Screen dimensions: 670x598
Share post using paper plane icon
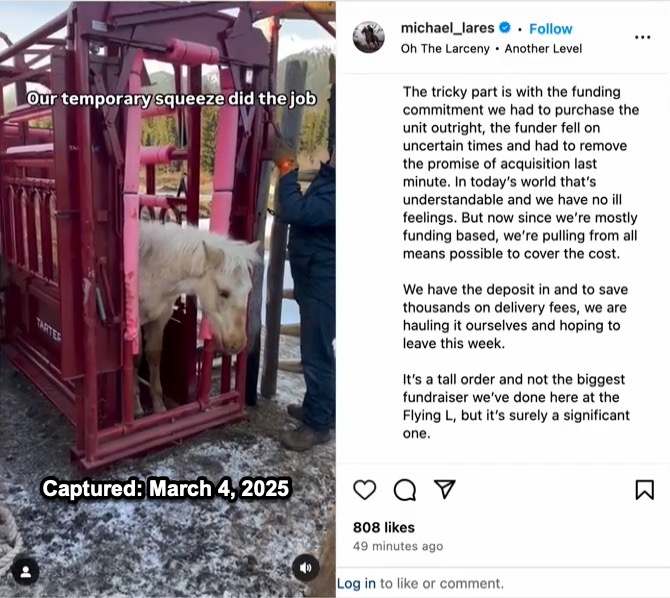(x=444, y=489)
